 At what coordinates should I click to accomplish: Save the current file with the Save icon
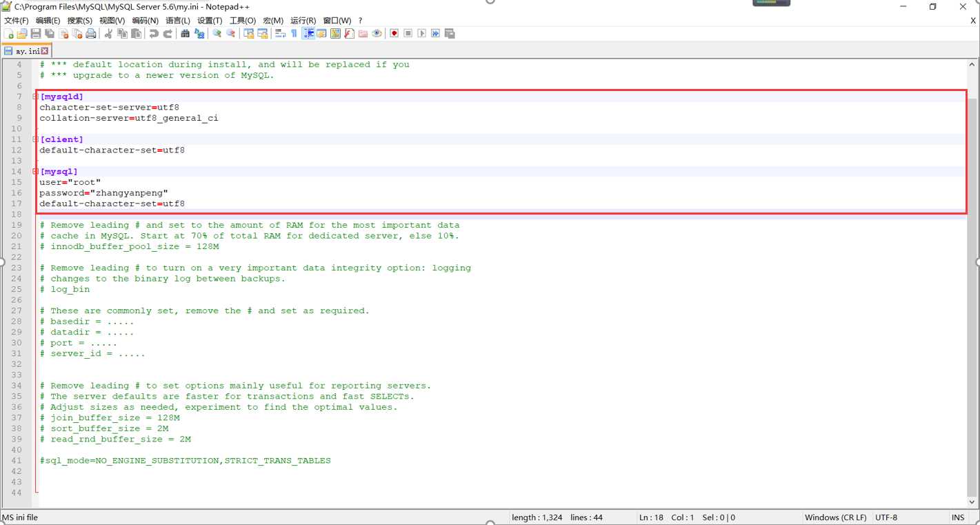click(36, 33)
